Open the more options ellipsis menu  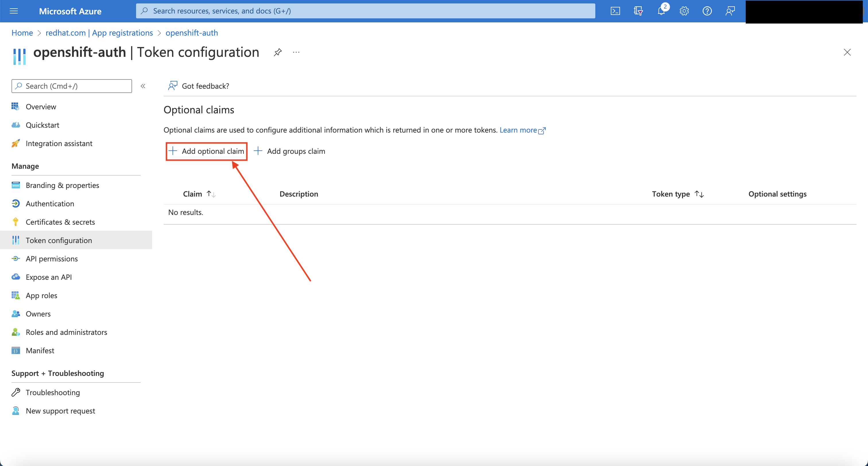pyautogui.click(x=296, y=52)
